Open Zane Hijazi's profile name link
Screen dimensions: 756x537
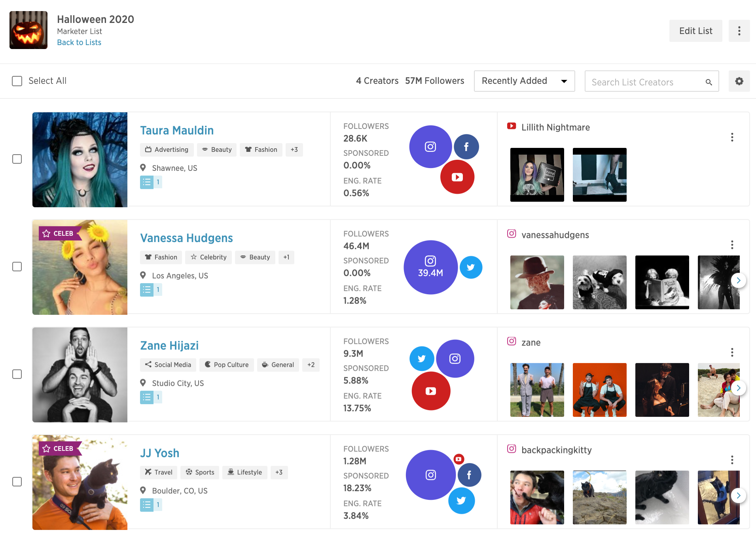pos(169,346)
